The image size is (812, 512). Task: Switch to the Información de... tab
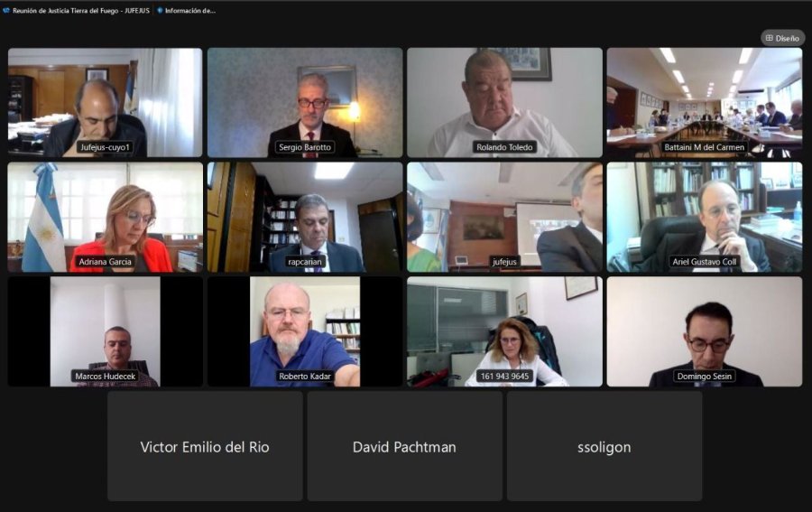tap(186, 10)
